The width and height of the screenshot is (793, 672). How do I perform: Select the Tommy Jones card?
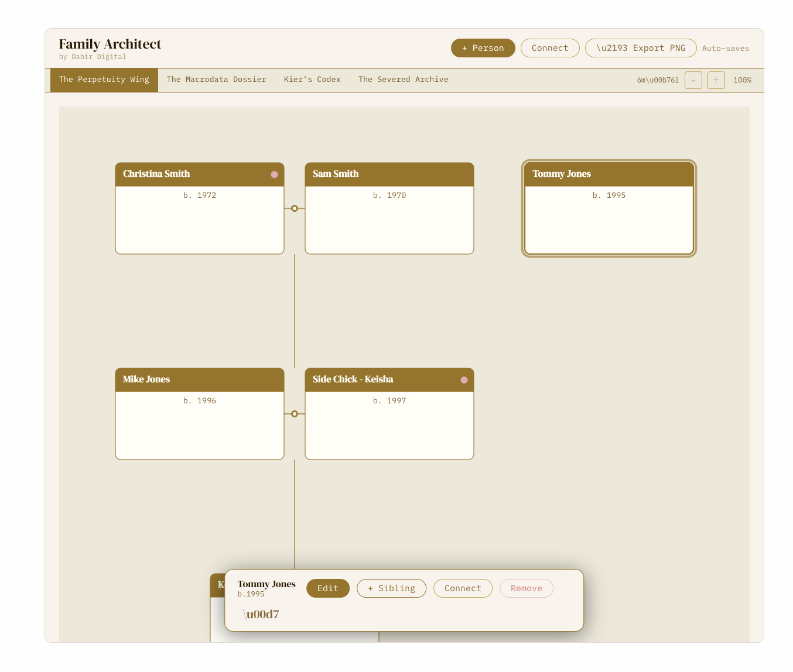click(x=609, y=208)
